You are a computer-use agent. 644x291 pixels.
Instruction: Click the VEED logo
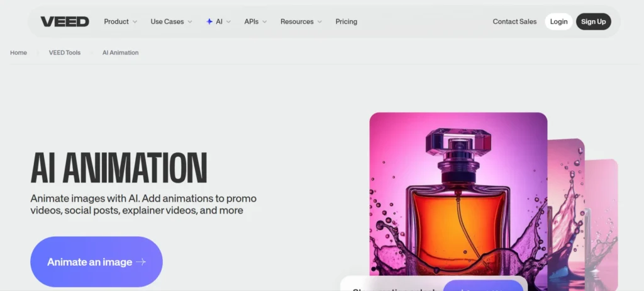65,22
